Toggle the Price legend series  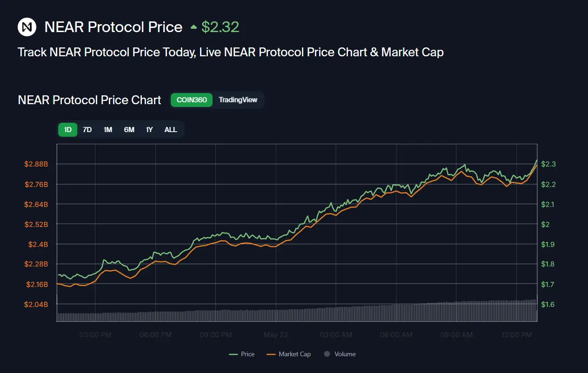pos(242,354)
